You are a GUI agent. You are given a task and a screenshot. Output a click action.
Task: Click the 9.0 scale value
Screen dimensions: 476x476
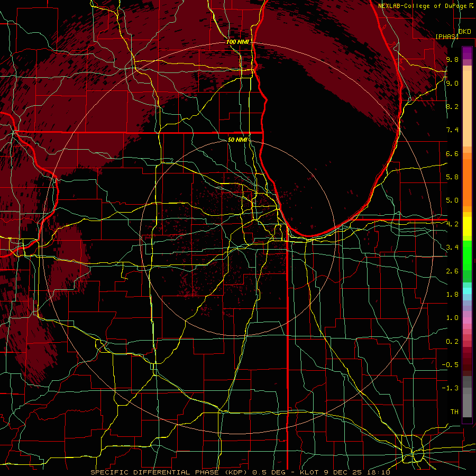pos(452,83)
